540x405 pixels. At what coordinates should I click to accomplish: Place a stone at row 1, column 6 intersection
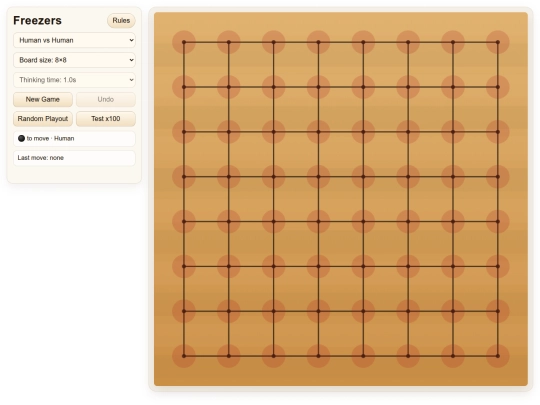pyautogui.click(x=408, y=42)
